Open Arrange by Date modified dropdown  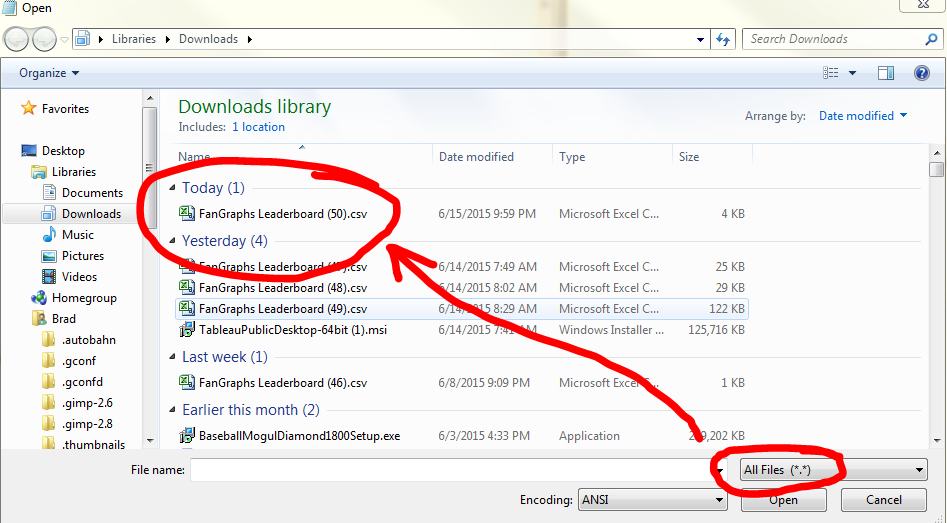(x=862, y=116)
